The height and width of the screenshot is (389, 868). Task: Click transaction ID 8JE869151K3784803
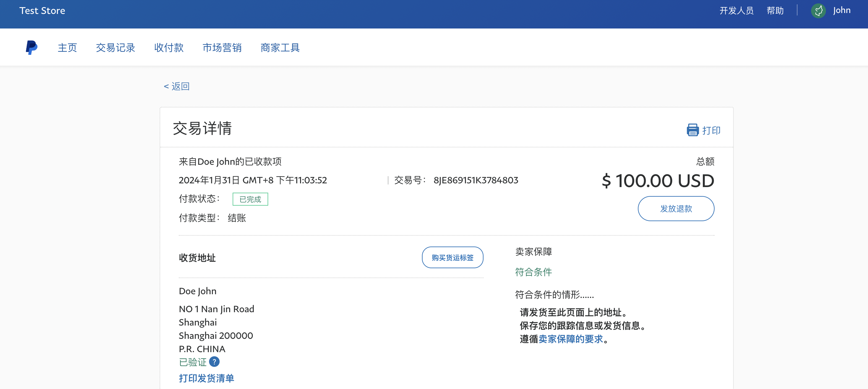(x=475, y=180)
